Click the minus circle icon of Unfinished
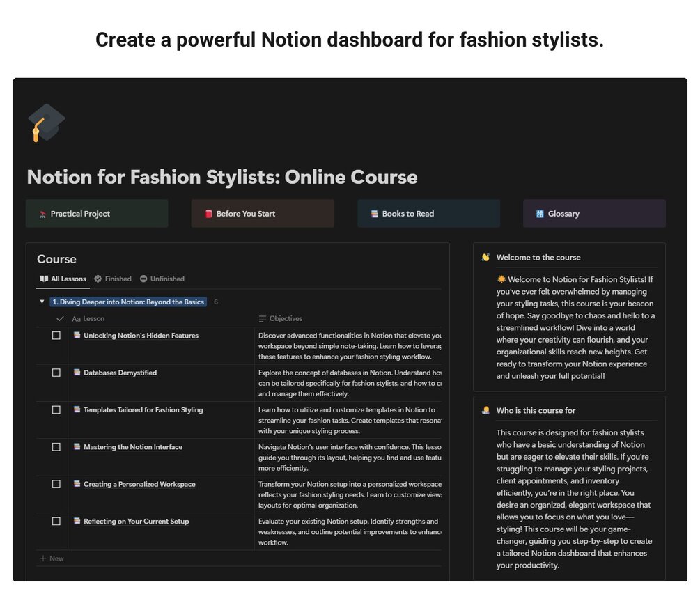700x594 pixels. coord(143,279)
